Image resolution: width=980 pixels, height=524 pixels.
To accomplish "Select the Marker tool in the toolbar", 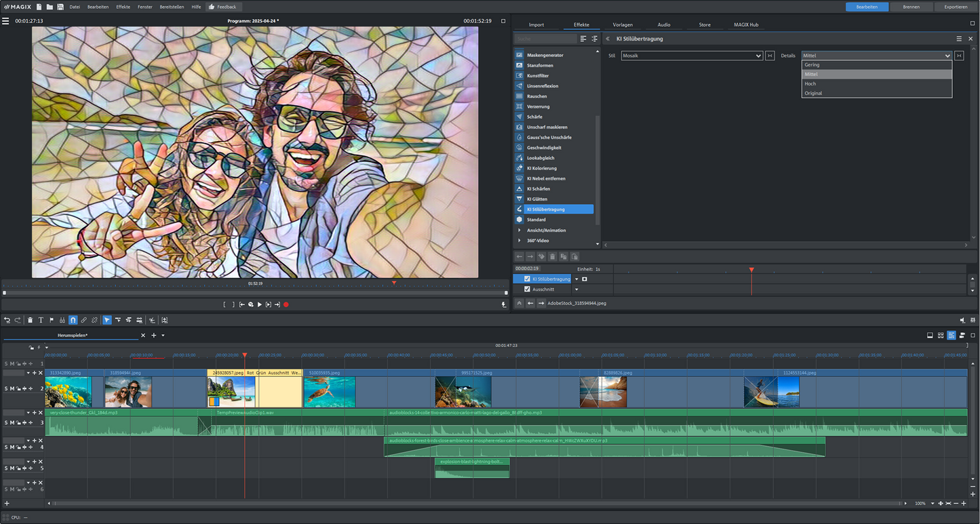I will click(52, 320).
